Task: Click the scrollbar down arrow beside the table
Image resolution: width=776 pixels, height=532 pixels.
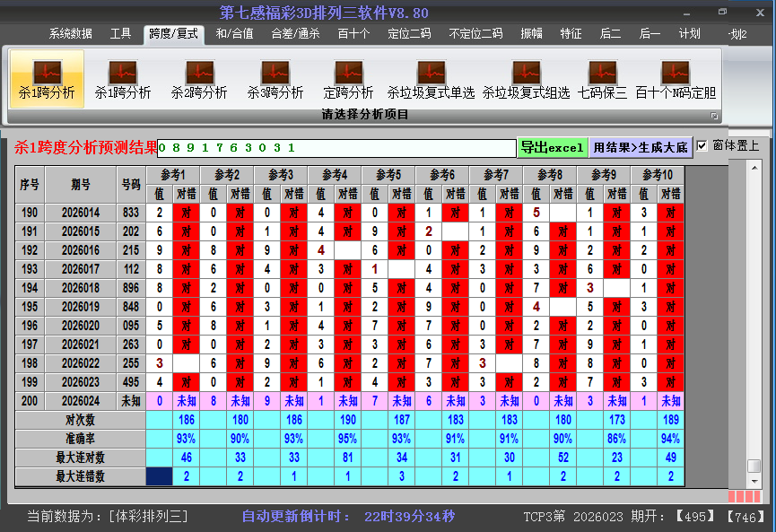Action: 754,480
